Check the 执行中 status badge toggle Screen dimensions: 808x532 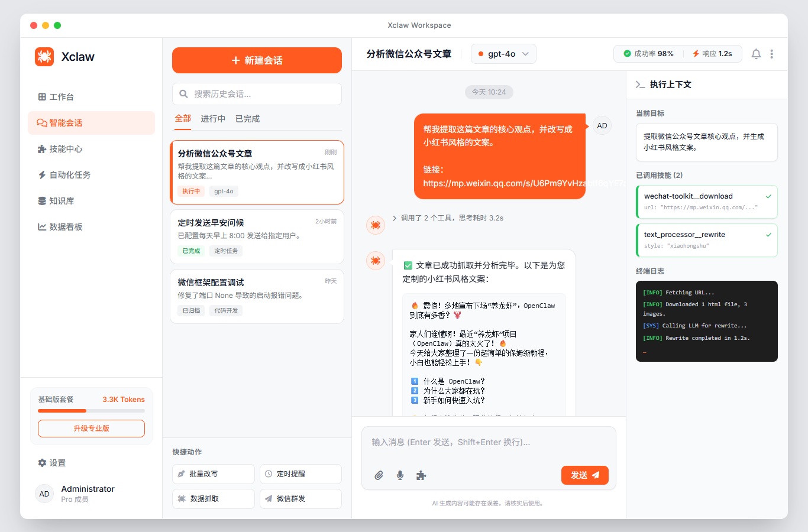[190, 191]
